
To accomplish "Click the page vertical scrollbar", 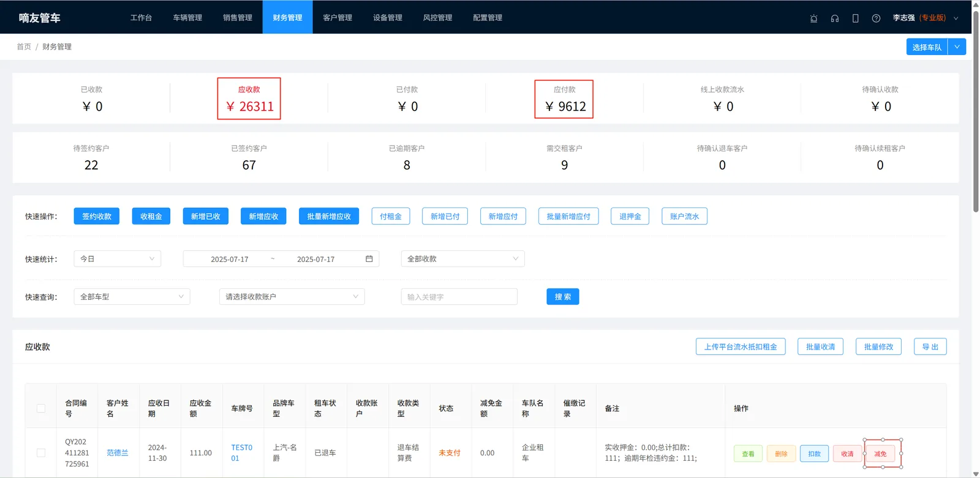I will pyautogui.click(x=976, y=111).
